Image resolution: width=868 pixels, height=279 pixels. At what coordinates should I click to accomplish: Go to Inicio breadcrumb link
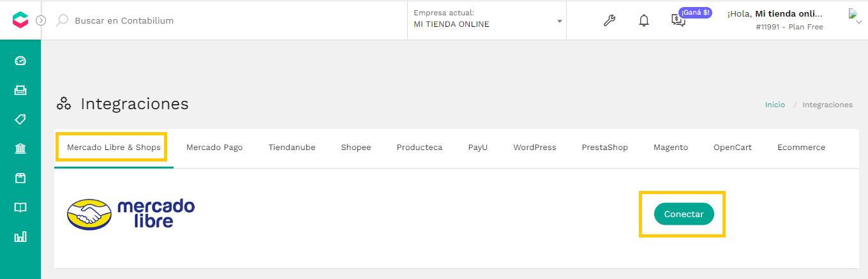pos(775,105)
